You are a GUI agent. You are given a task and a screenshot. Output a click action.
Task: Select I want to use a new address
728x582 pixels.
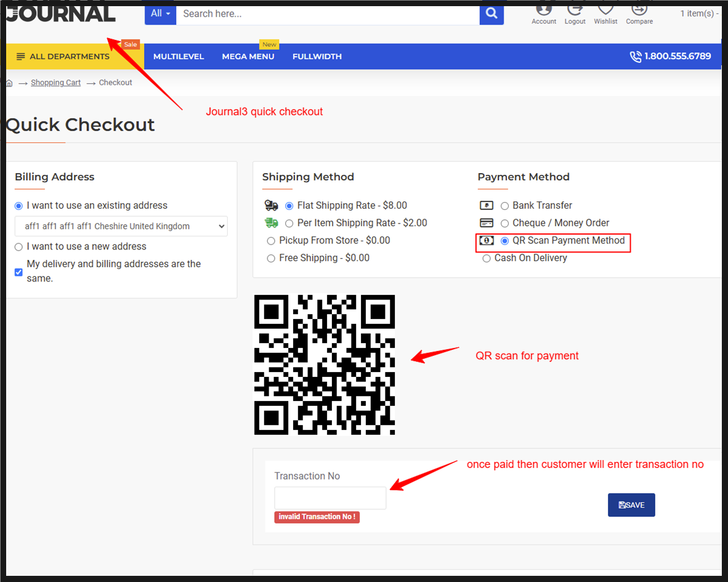[x=18, y=247]
